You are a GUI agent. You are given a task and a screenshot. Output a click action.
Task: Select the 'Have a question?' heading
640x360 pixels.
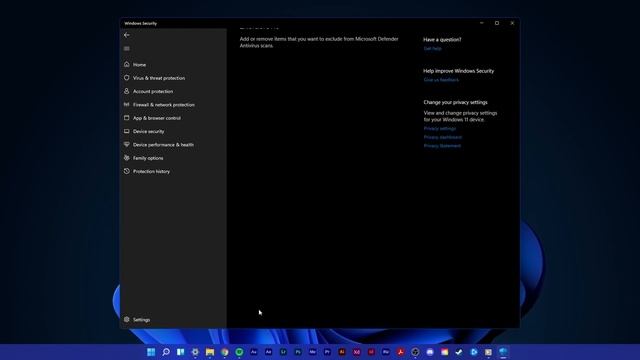coord(442,40)
